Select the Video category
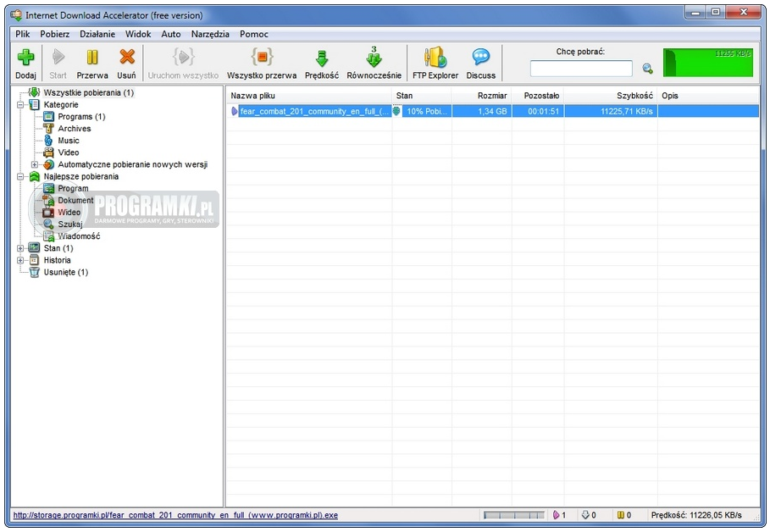This screenshot has width=770, height=532. click(69, 152)
